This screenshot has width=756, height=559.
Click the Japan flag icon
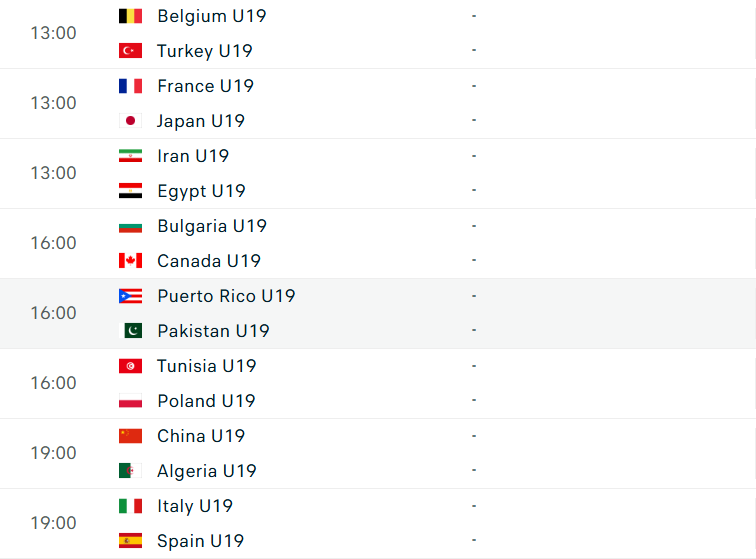click(x=130, y=121)
